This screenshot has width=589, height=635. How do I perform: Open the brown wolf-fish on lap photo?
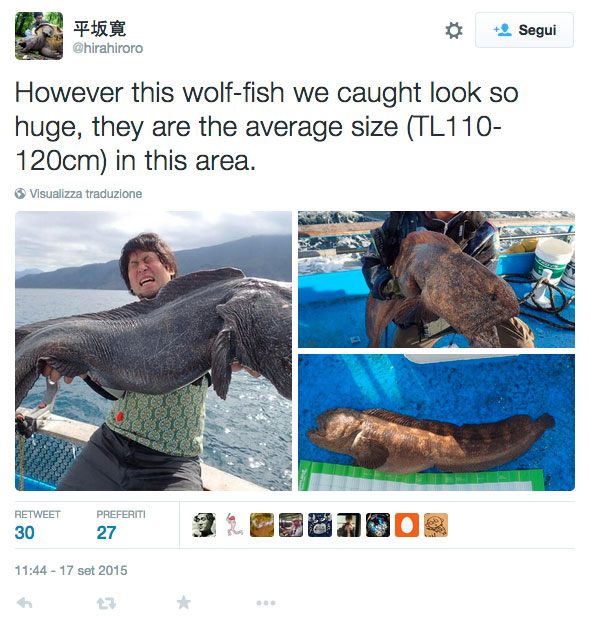(436, 279)
